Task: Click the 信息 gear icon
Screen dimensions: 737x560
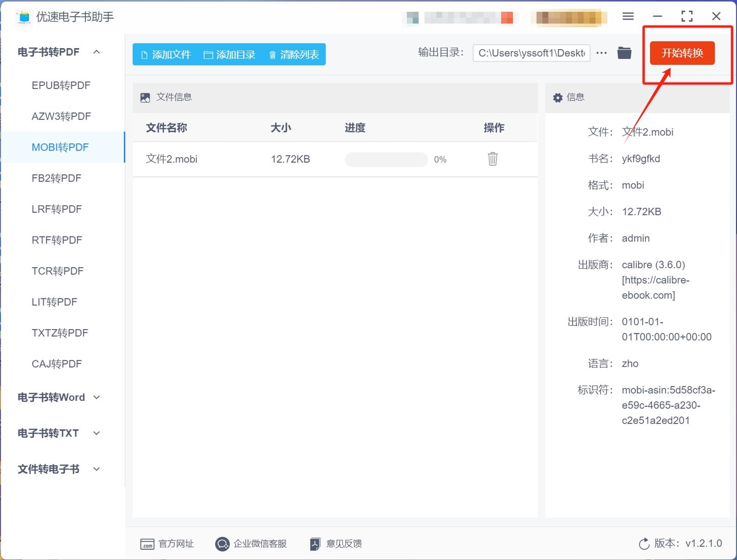Action: [558, 97]
